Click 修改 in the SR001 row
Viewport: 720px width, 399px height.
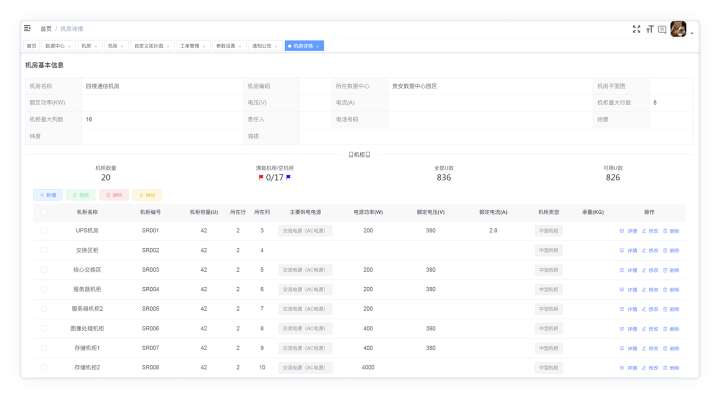(x=650, y=231)
